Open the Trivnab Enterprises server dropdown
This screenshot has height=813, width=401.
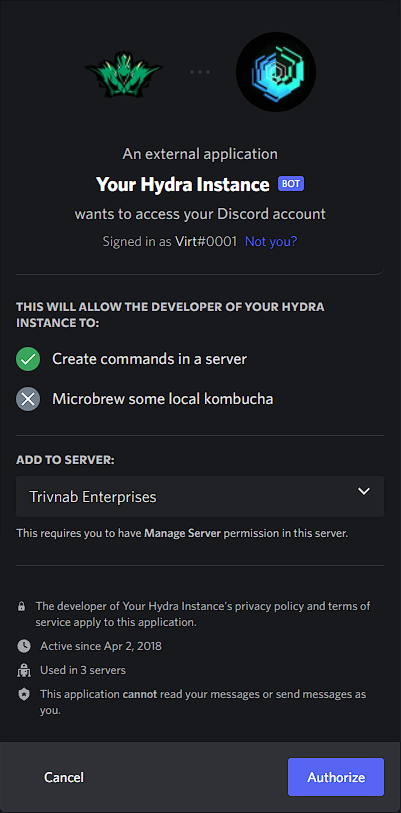point(200,497)
